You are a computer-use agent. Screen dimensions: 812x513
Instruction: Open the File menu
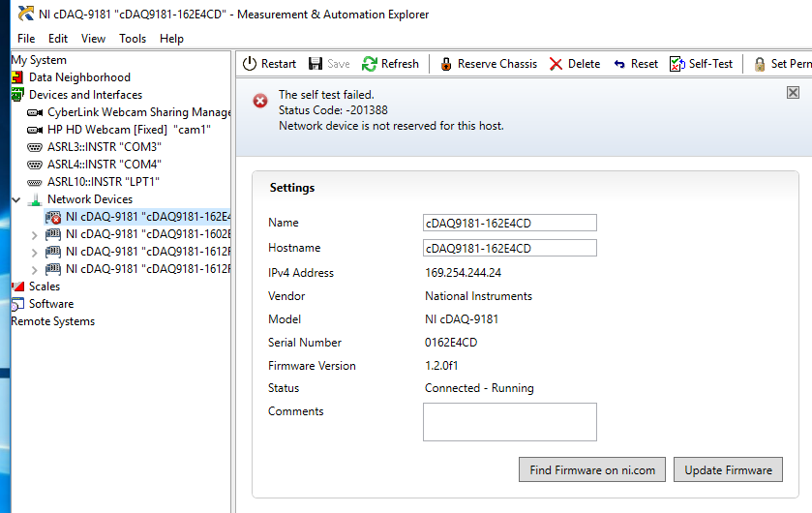pyautogui.click(x=26, y=39)
